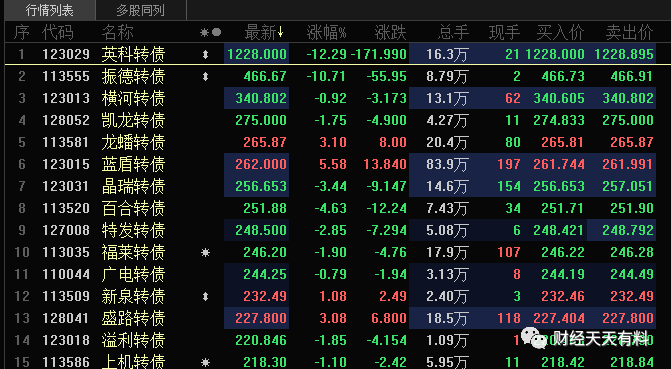Click the 卖出价 column header

click(x=629, y=32)
